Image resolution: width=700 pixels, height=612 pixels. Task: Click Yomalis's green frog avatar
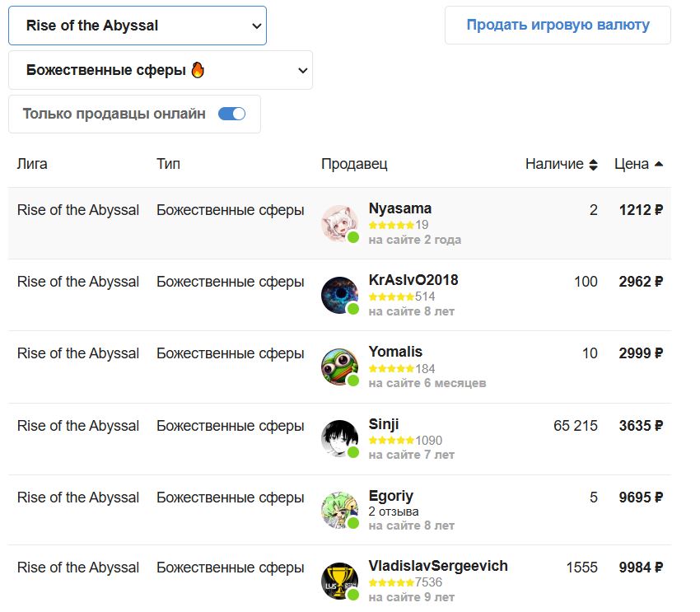coord(339,367)
